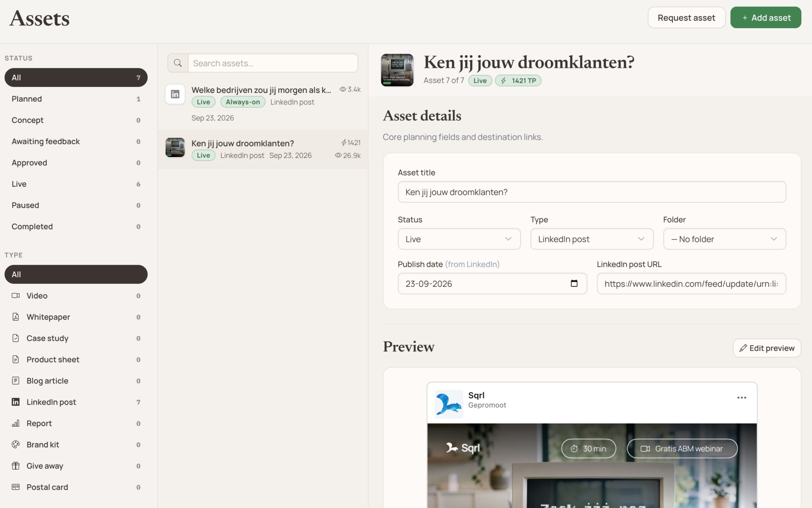Click the 30 min pill in preview
This screenshot has width=812, height=508.
pos(588,449)
